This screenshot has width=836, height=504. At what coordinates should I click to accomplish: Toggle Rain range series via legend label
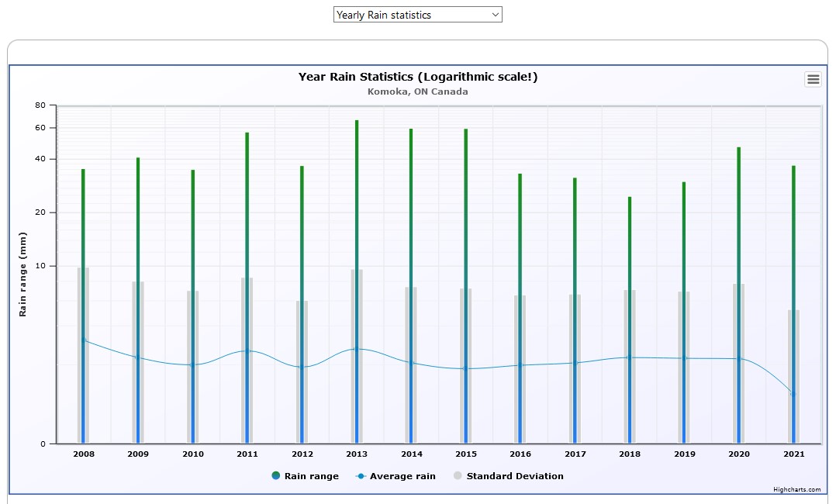[x=311, y=476]
